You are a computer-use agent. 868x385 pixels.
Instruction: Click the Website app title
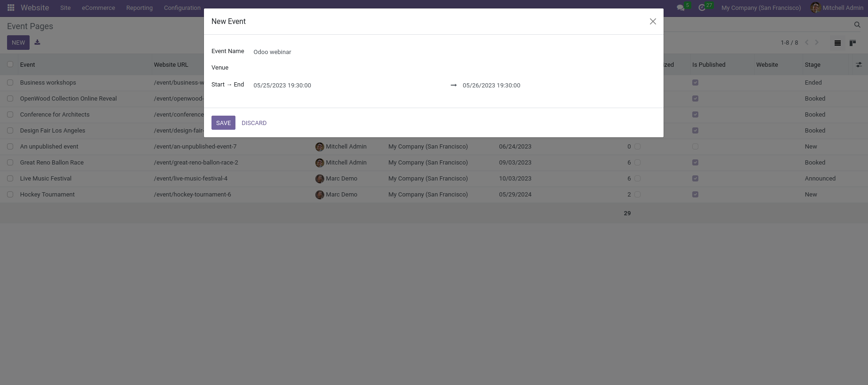(35, 8)
